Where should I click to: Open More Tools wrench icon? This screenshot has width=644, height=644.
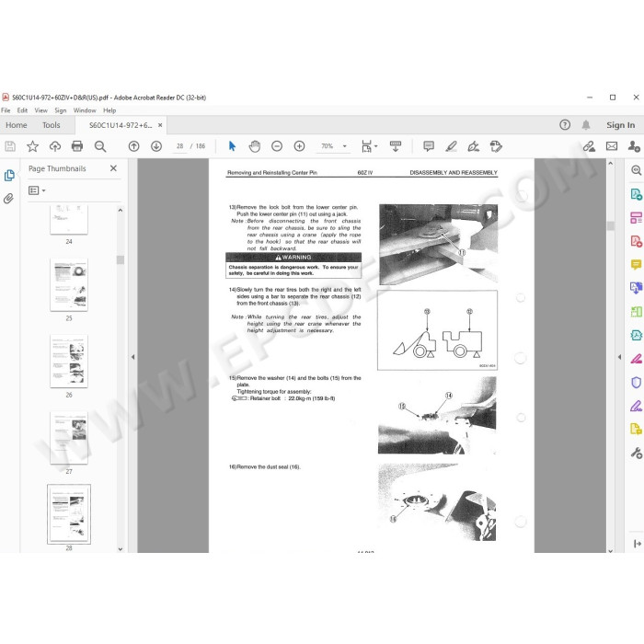point(637,453)
